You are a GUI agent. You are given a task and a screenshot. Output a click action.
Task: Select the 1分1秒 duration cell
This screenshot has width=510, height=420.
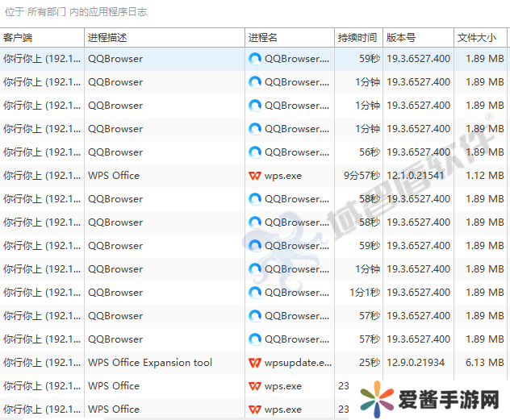(x=363, y=293)
